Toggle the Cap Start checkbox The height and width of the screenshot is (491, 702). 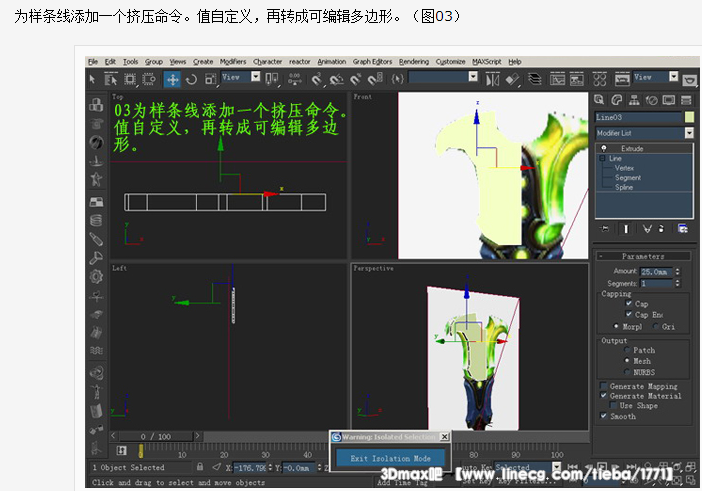click(x=629, y=303)
